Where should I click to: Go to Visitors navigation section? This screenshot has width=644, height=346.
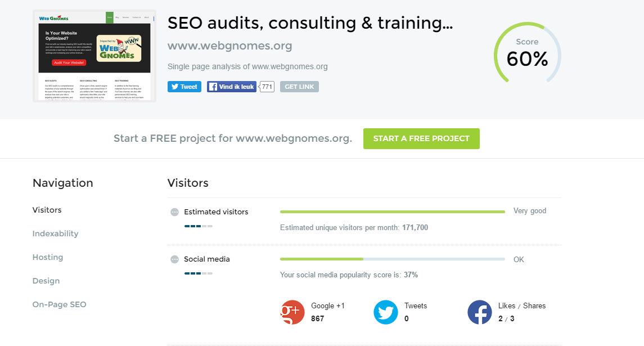(47, 210)
